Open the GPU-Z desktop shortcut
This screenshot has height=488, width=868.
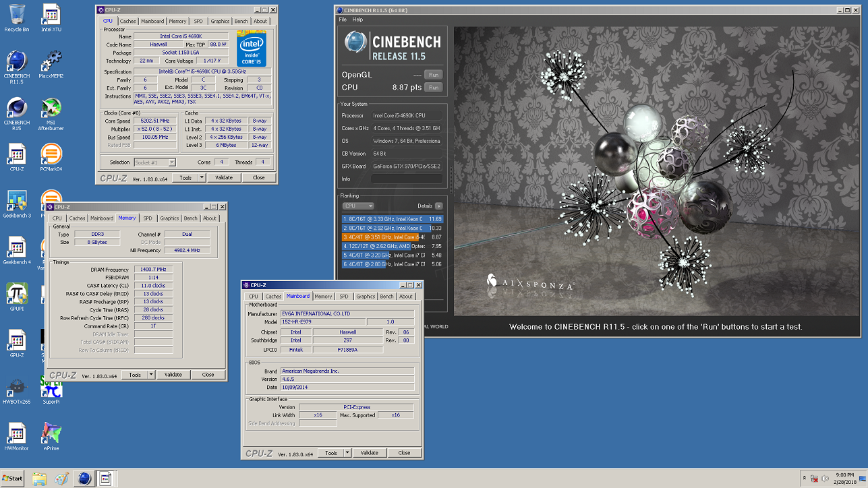tap(17, 344)
